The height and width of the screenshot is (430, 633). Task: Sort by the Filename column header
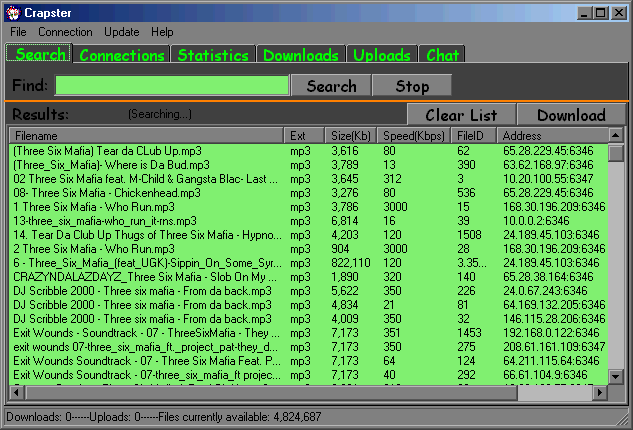[x=146, y=136]
